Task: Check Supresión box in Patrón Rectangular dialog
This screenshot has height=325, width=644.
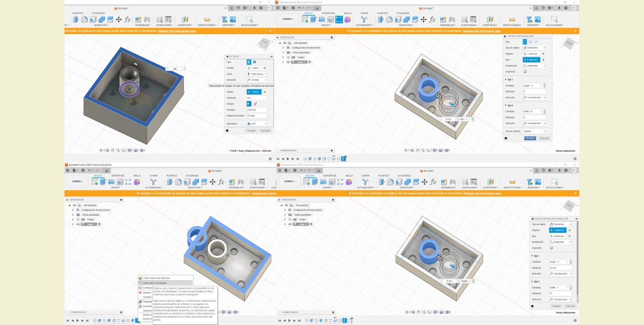Action: point(525,72)
